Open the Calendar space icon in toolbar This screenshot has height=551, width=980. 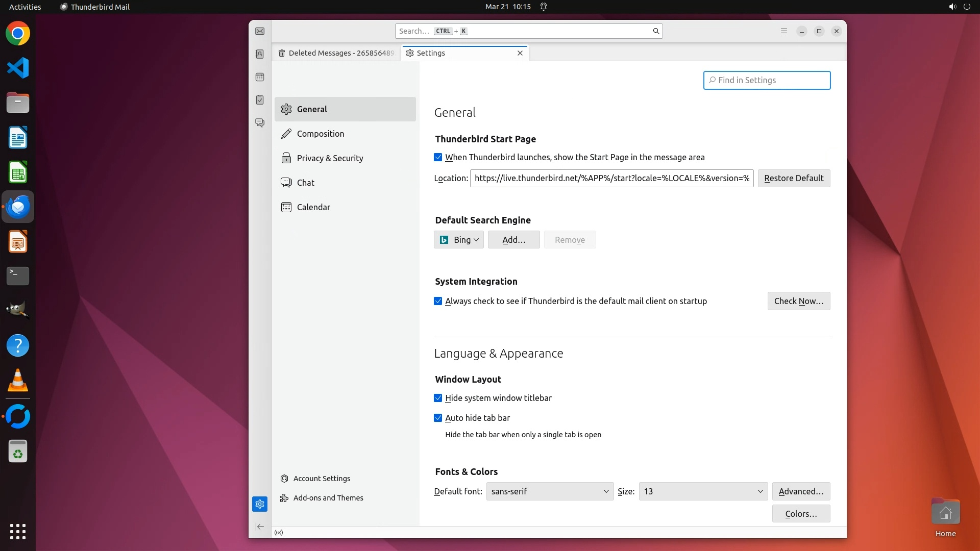click(x=260, y=77)
